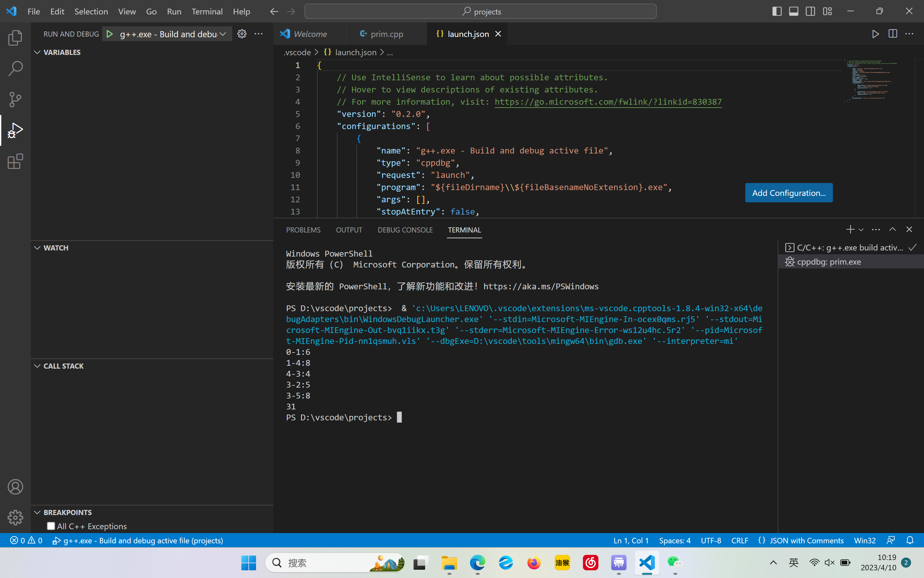Open the Source Control view

click(x=15, y=100)
